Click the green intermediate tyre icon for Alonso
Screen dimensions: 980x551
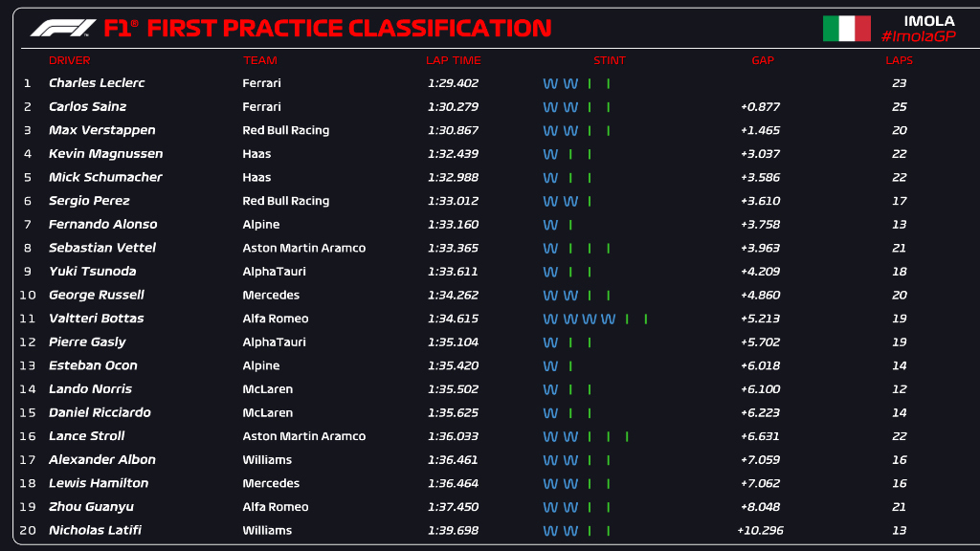coord(570,225)
